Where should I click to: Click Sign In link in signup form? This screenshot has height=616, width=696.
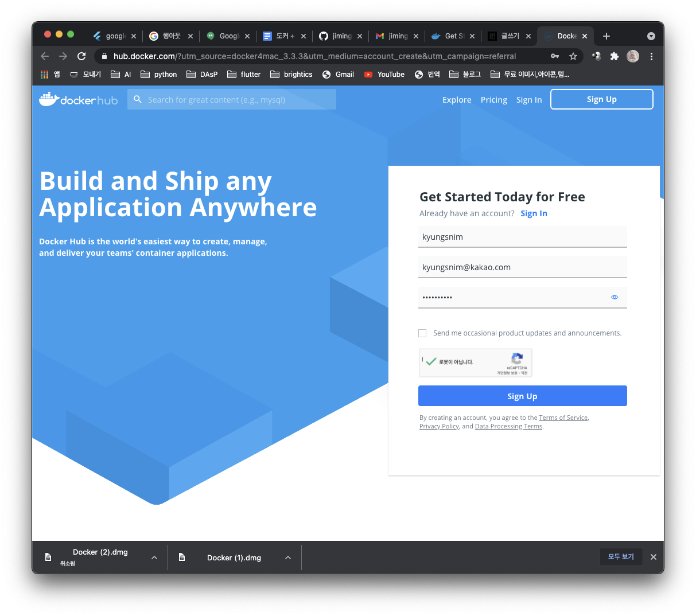[534, 213]
